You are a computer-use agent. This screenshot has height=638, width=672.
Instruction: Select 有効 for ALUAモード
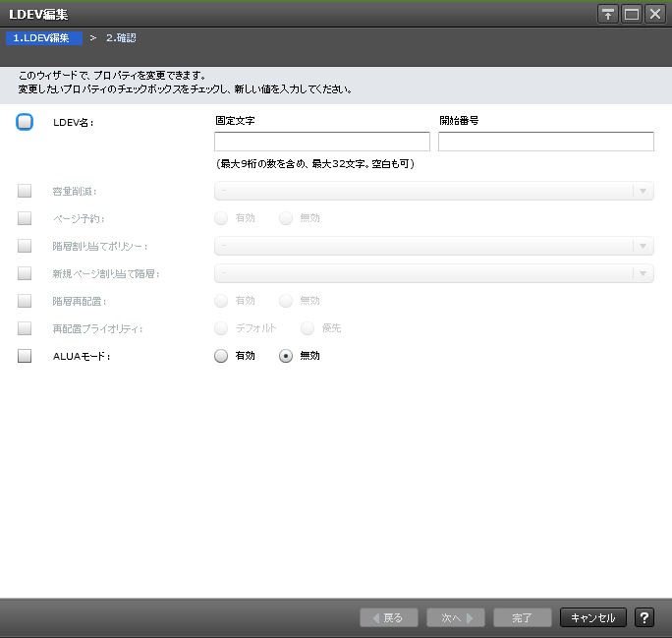tap(221, 356)
